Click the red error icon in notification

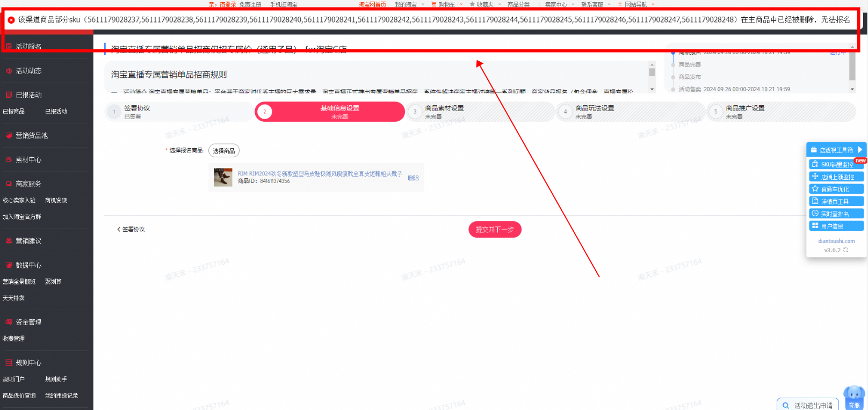point(11,20)
